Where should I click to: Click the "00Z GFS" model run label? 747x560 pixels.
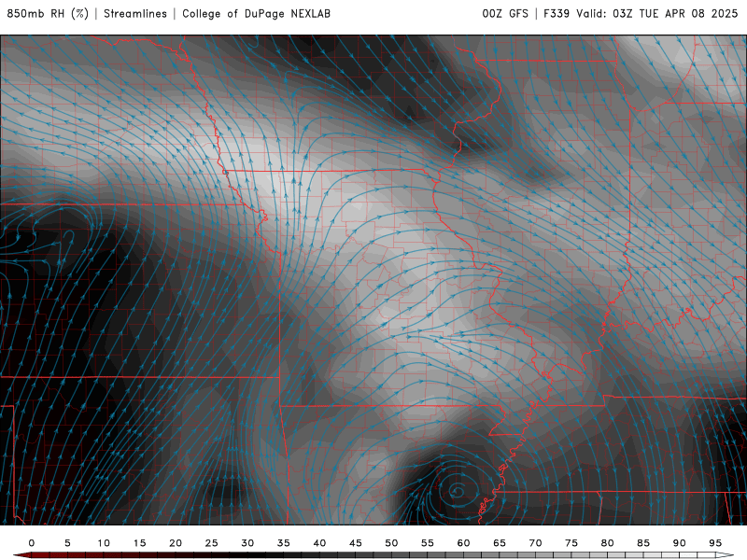point(505,14)
